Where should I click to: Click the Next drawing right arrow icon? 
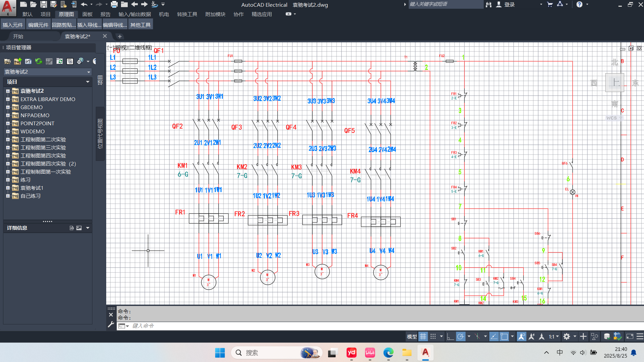tap(145, 4)
